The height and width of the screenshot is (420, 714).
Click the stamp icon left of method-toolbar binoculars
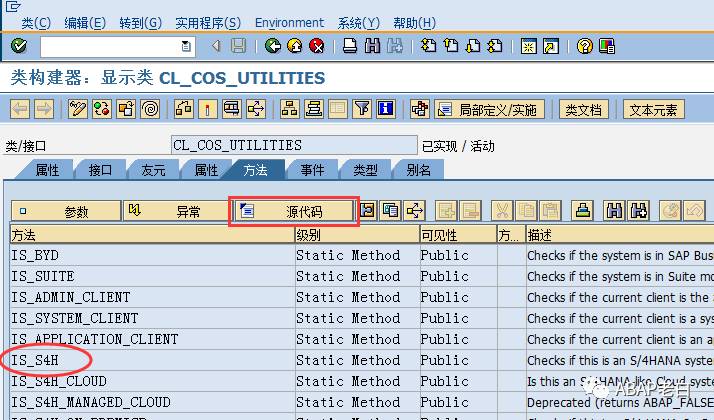click(x=582, y=211)
